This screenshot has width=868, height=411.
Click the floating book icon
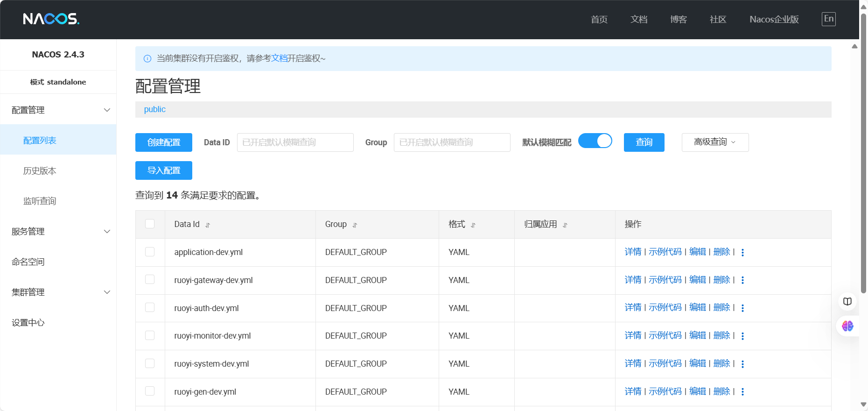847,301
